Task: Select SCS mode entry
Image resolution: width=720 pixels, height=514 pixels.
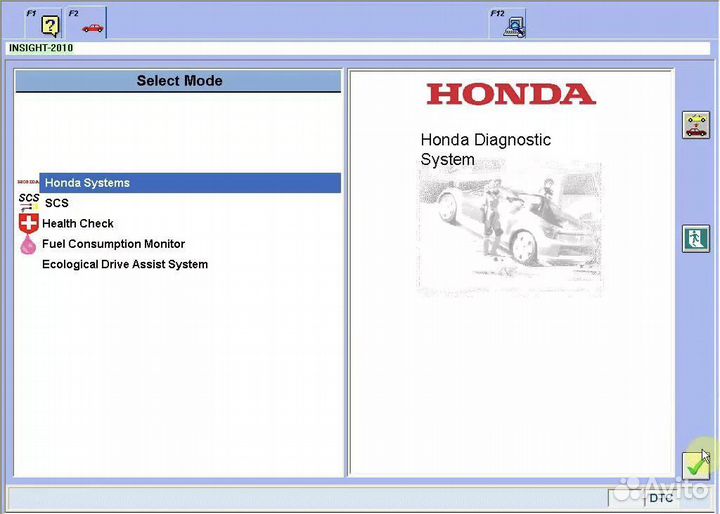Action: (x=56, y=203)
